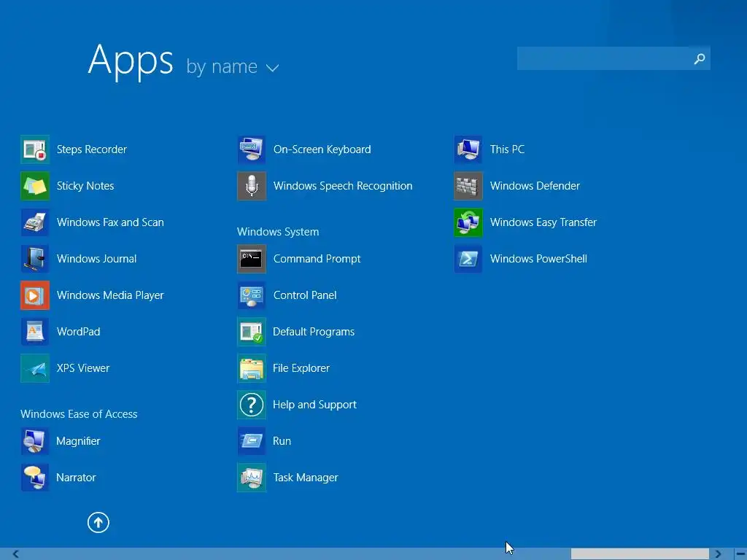747x560 pixels.
Task: Click the right arrow of the horizontal scrollbar
Action: [718, 554]
